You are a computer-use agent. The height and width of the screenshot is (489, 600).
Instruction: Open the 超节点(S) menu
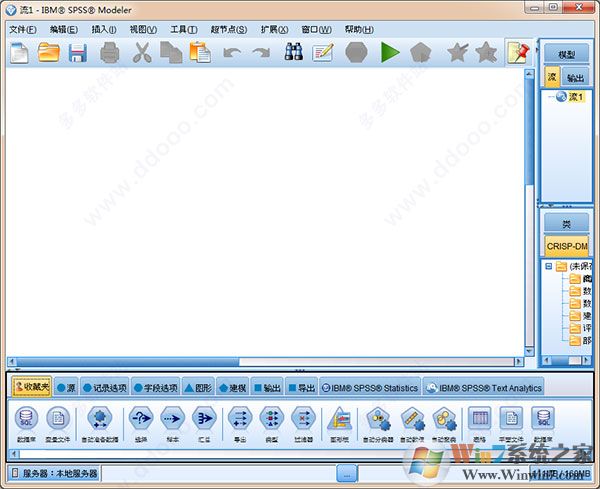pos(228,29)
